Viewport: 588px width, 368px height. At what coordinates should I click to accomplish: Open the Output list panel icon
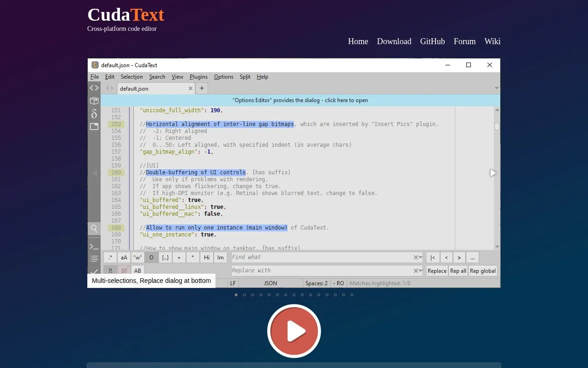pos(94,259)
